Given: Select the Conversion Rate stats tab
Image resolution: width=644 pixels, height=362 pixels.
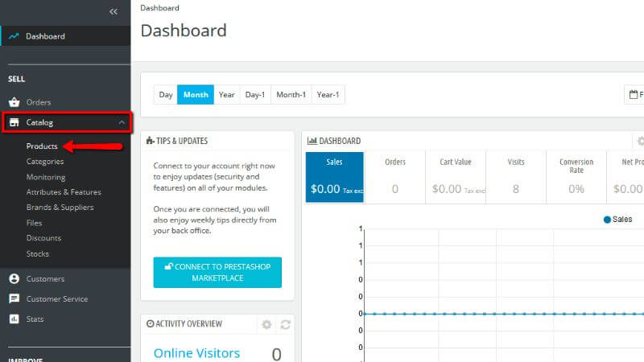Looking at the screenshot, I should 576,177.
